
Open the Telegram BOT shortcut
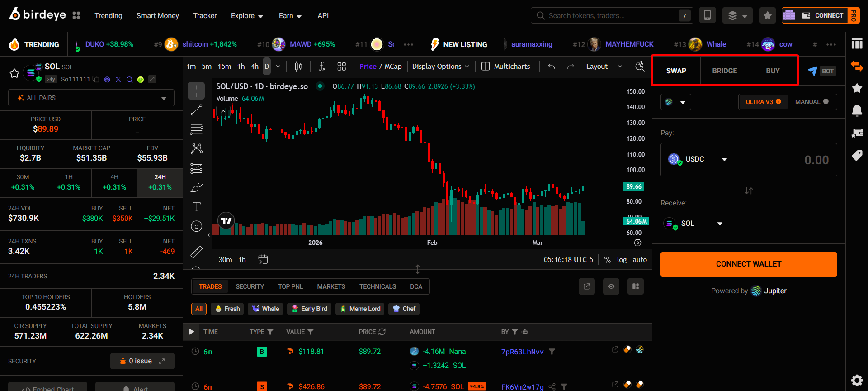[x=821, y=71]
